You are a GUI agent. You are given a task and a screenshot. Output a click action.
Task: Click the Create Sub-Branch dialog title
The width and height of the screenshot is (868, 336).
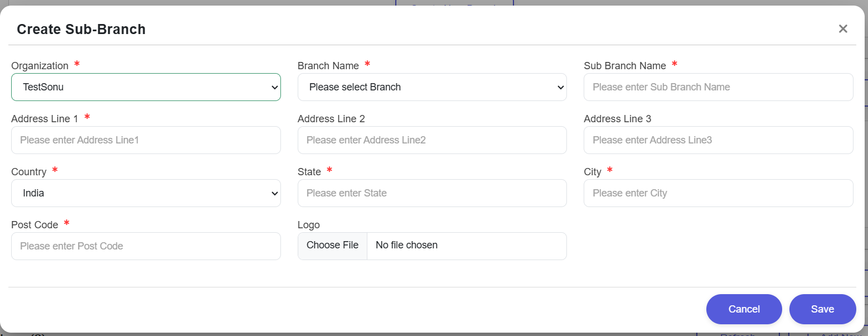pos(81,28)
